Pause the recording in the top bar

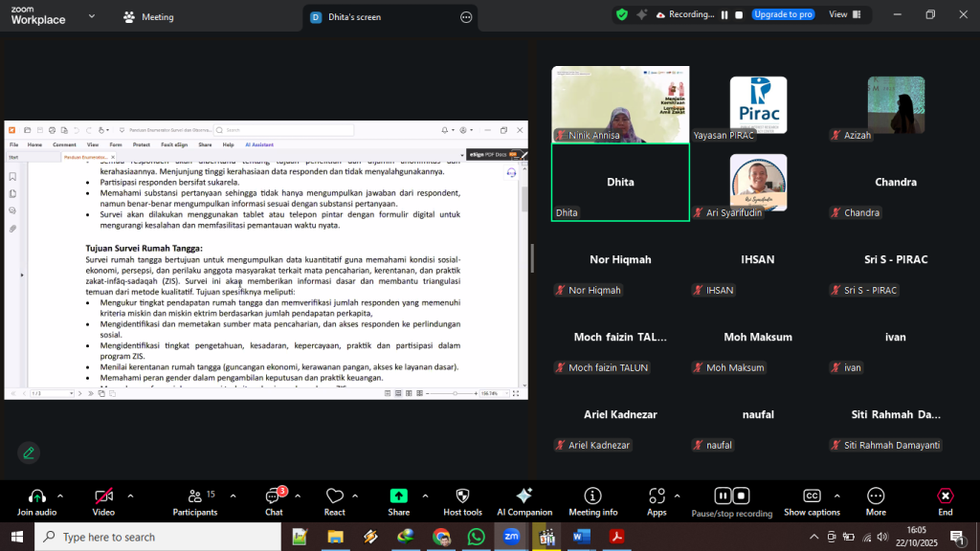coord(724,14)
